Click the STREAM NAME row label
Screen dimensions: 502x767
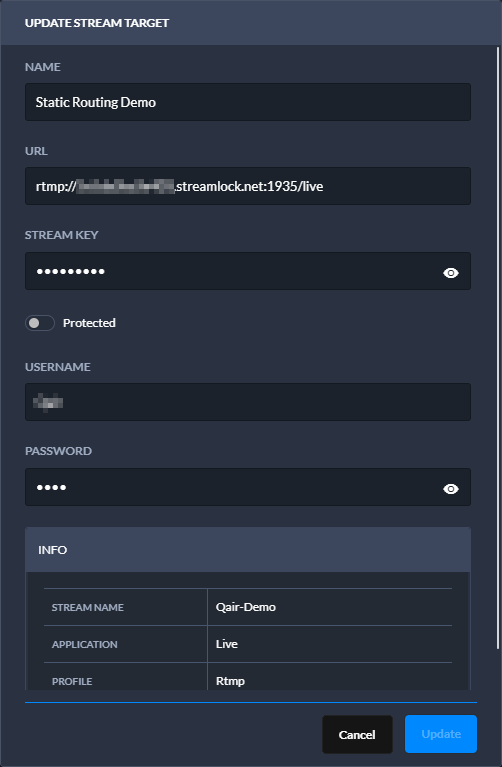coord(88,608)
